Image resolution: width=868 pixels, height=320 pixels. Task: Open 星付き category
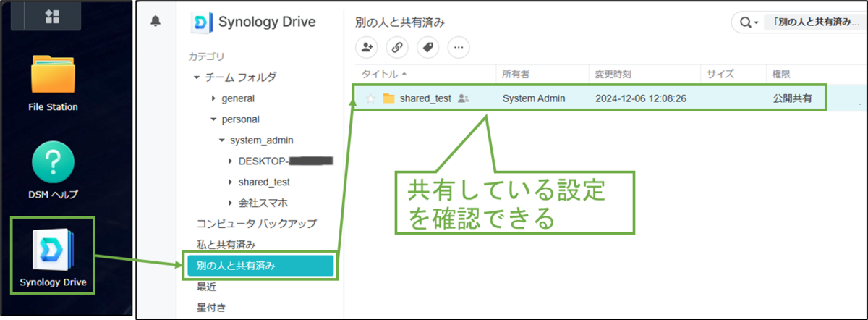point(211,308)
